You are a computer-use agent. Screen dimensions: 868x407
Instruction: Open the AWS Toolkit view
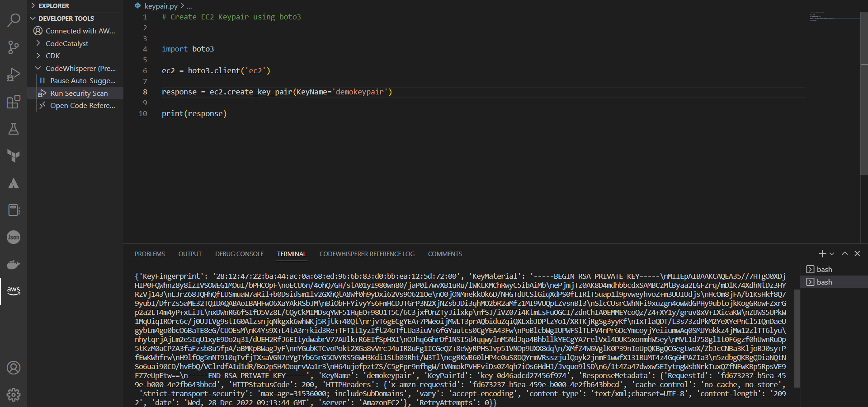coord(14,291)
